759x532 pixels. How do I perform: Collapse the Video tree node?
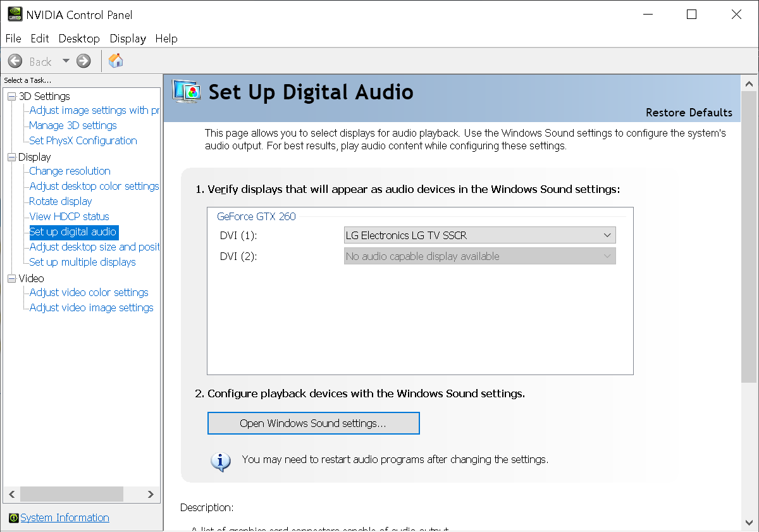pos(11,278)
